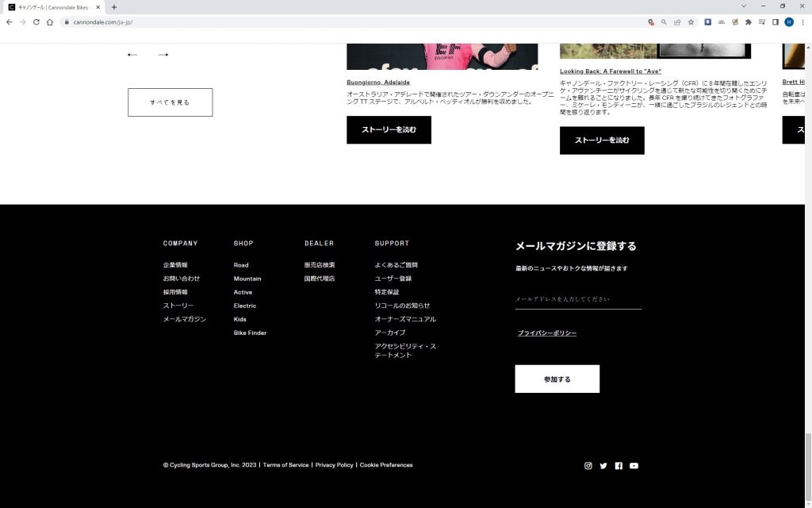This screenshot has height=508, width=812.
Task: Click the left arrow carousel control
Action: point(132,55)
